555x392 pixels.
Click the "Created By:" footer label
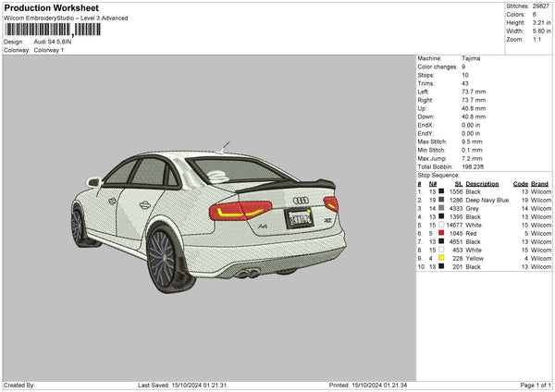19,385
